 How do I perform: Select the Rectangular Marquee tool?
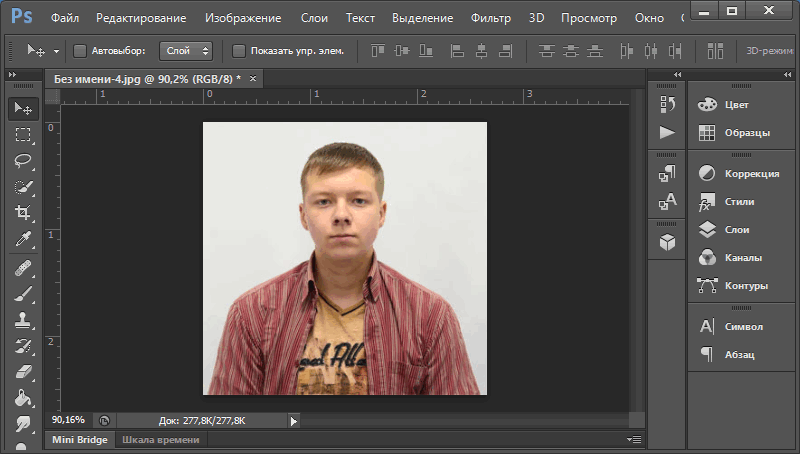click(x=22, y=135)
